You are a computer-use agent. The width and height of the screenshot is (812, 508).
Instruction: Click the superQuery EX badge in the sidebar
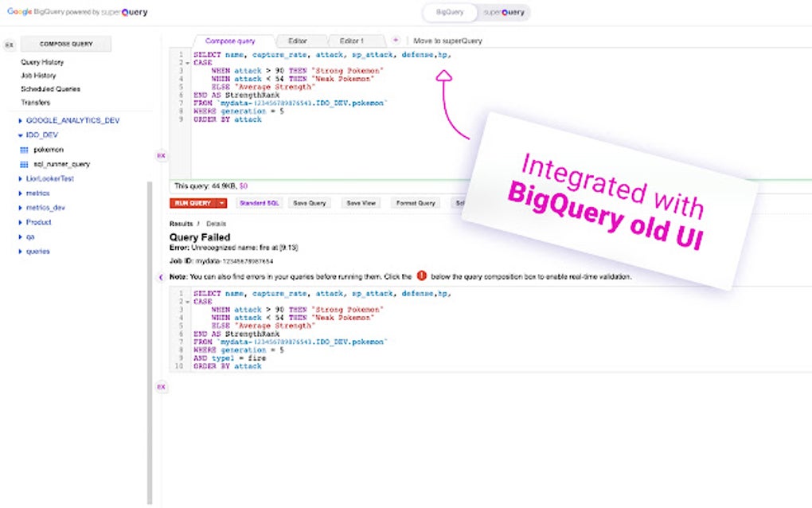point(9,44)
